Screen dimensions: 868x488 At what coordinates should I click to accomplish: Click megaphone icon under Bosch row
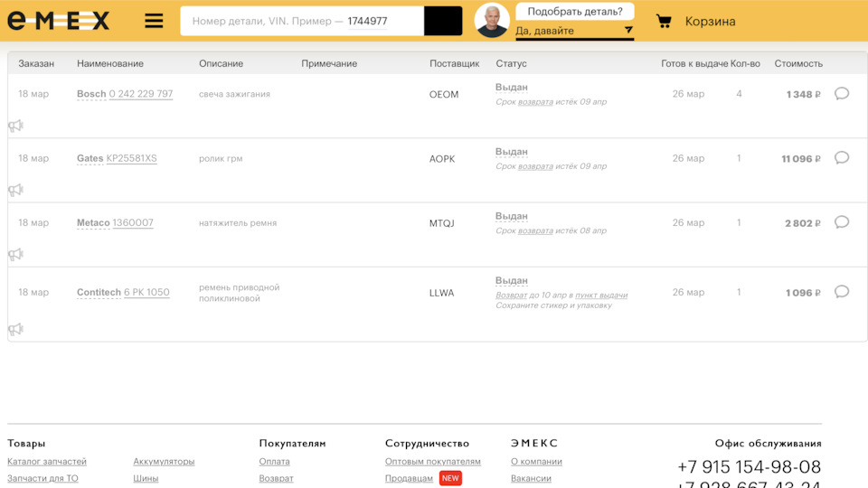[x=15, y=126]
